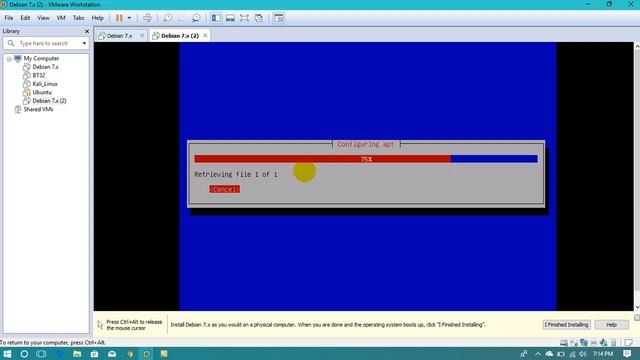The width and height of the screenshot is (640, 360).
Task: Click the USB device status icon
Action: (613, 343)
